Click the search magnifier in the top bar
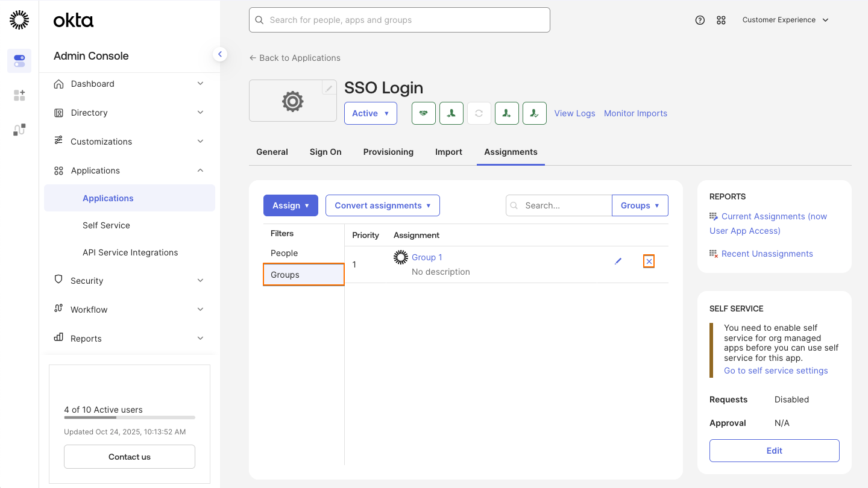This screenshot has height=488, width=868. tap(259, 20)
